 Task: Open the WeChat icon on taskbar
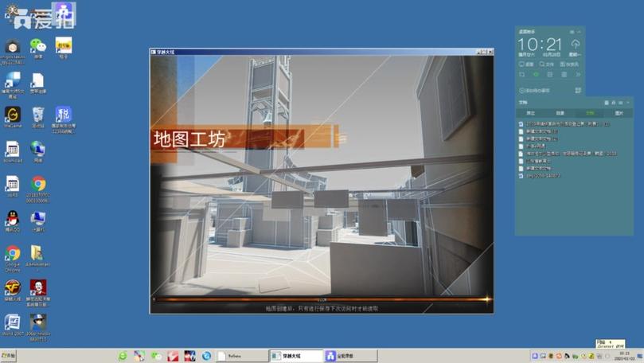(x=156, y=356)
